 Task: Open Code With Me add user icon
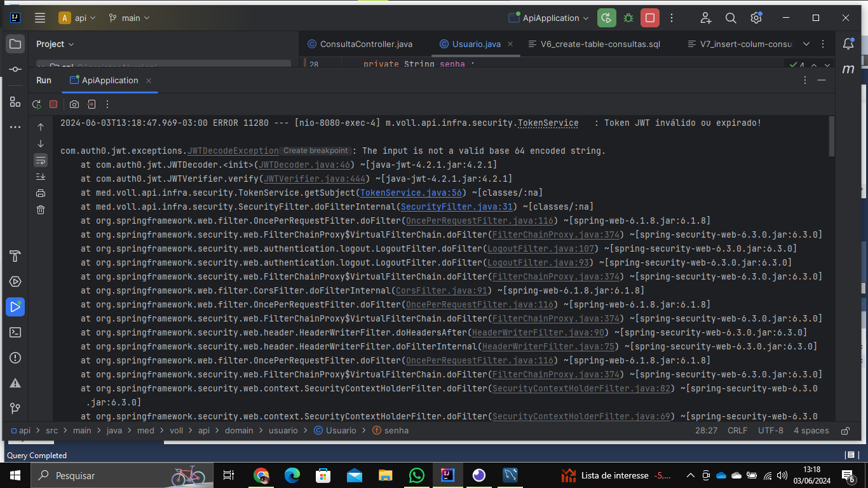point(706,18)
